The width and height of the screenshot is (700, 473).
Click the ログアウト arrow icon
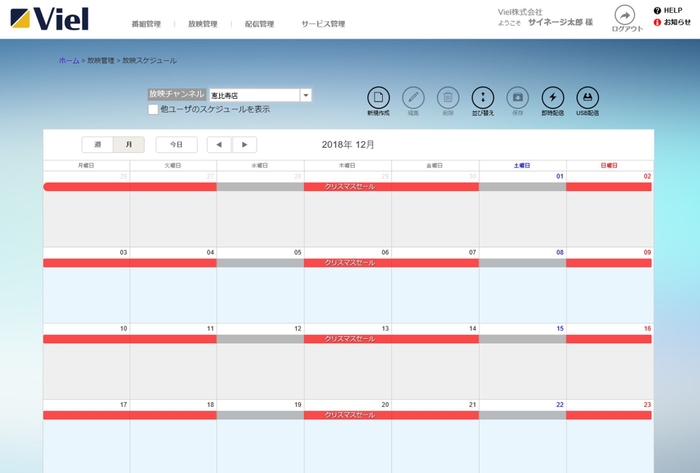click(x=625, y=16)
